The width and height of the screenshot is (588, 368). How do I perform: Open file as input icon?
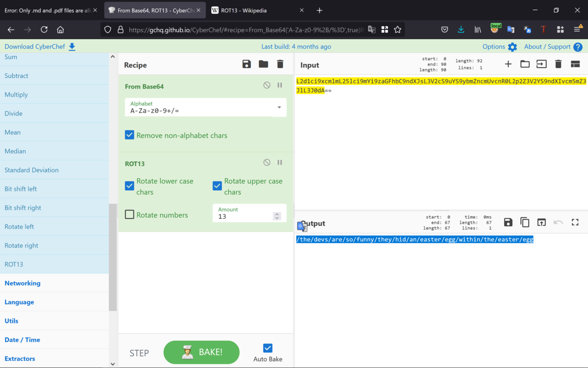tap(541, 64)
